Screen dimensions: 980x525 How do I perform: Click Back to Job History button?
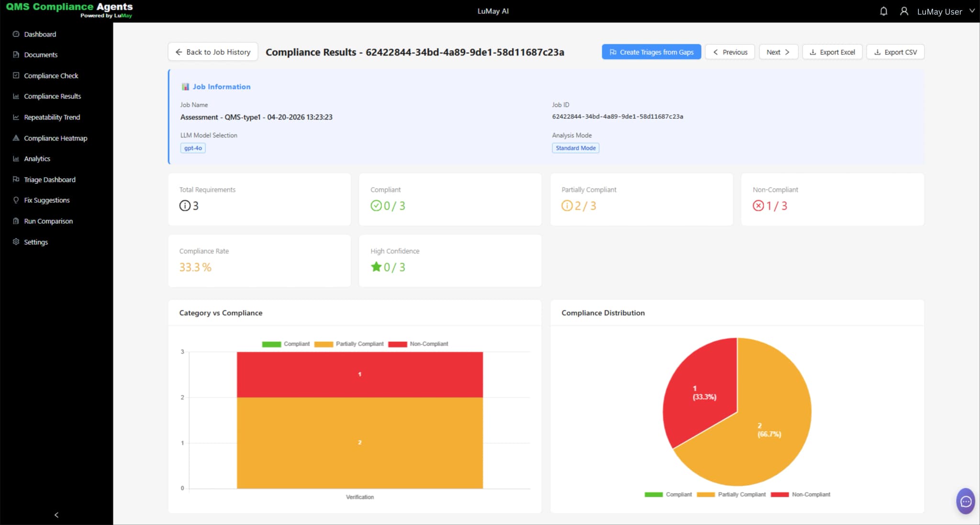point(213,52)
